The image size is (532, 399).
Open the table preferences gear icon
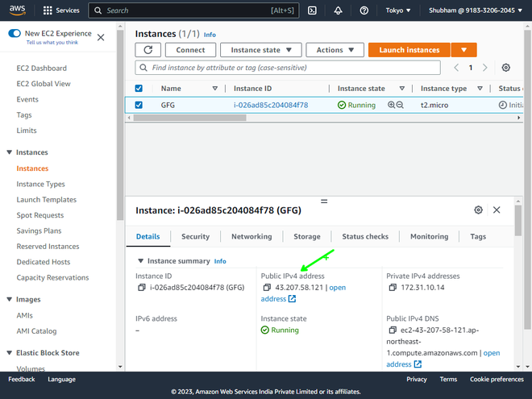point(505,68)
